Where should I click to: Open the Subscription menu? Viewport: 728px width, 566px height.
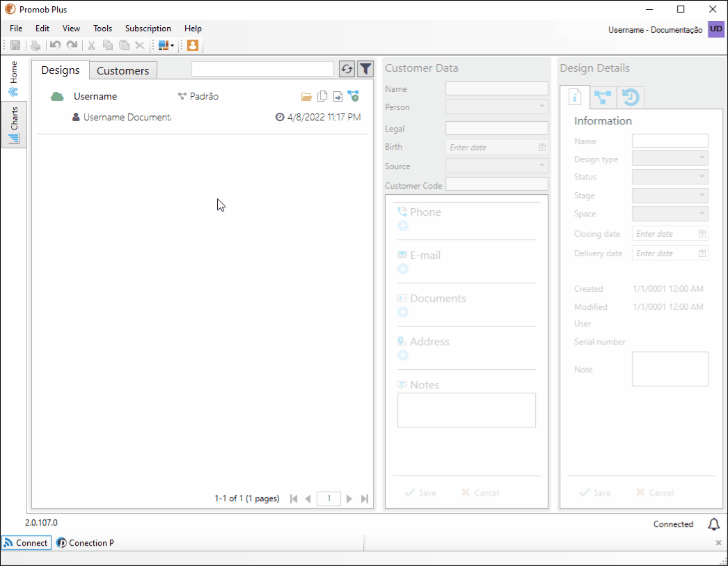click(x=148, y=29)
